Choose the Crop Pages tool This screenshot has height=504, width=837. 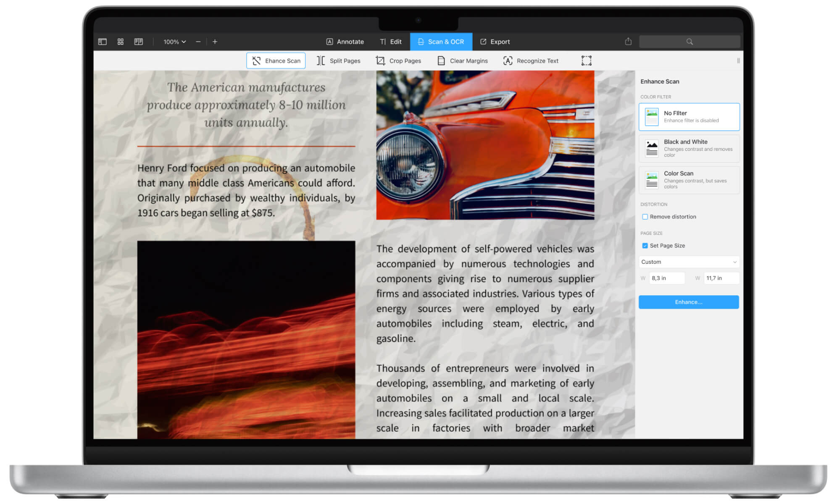[x=398, y=61]
